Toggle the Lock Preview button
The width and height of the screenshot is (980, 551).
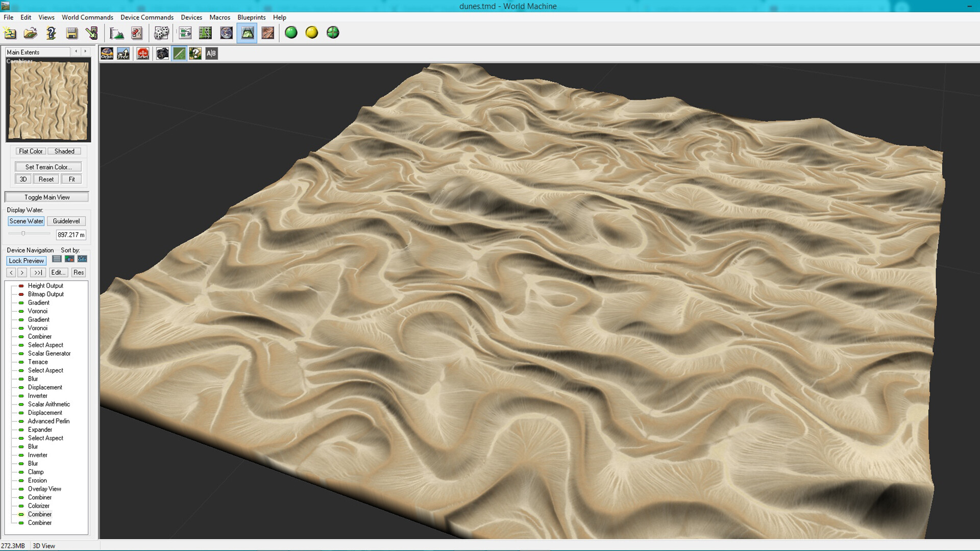click(27, 261)
